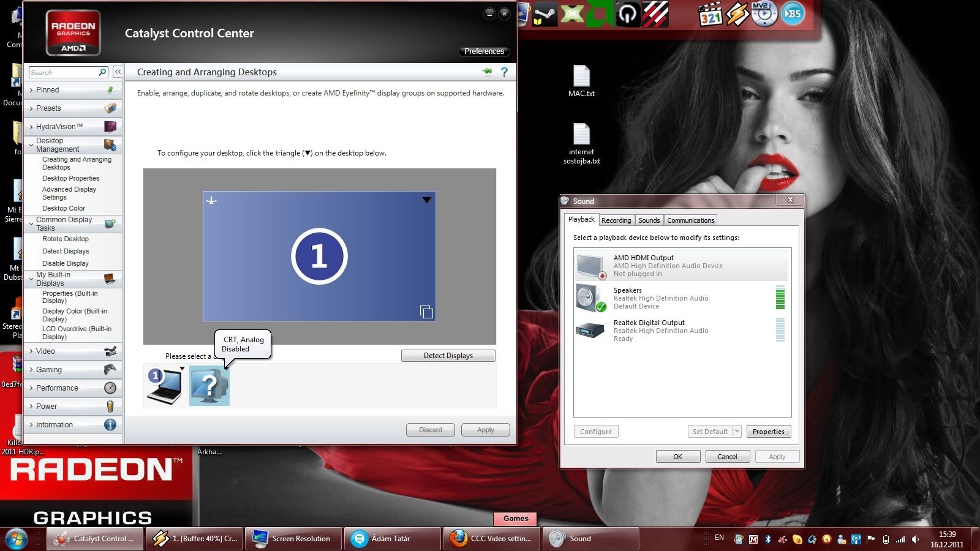
Task: Click the AMD HDMI Output device icon
Action: [x=592, y=266]
